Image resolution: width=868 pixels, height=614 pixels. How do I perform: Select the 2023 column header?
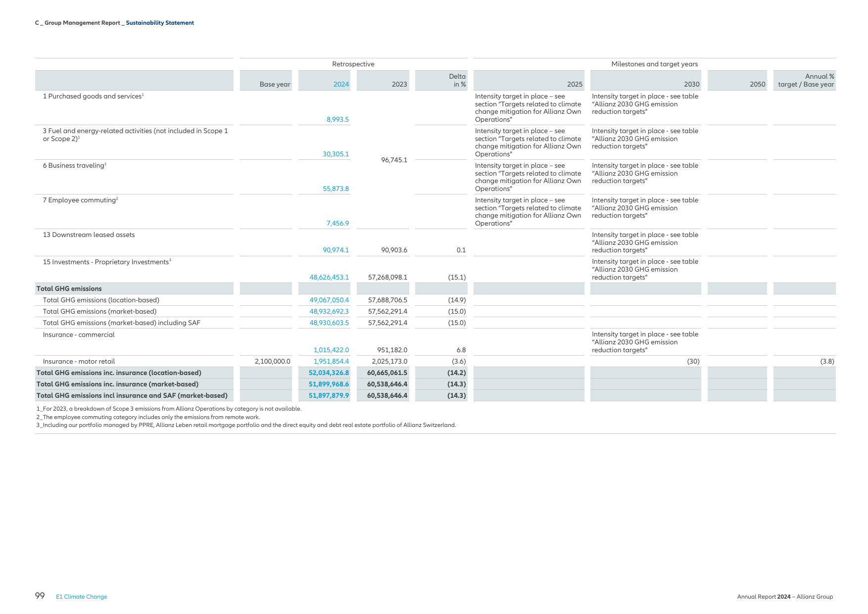coord(399,84)
